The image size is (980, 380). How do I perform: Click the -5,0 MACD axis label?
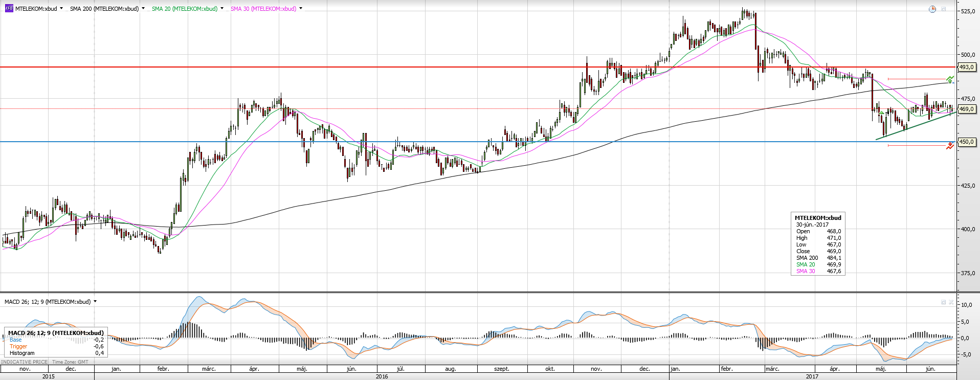966,354
